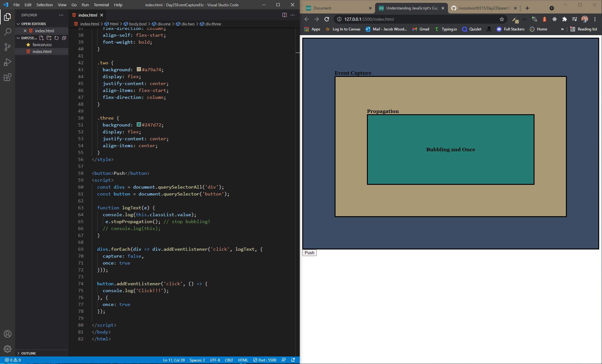
Task: Open notifications bell in status bar
Action: [x=293, y=360]
